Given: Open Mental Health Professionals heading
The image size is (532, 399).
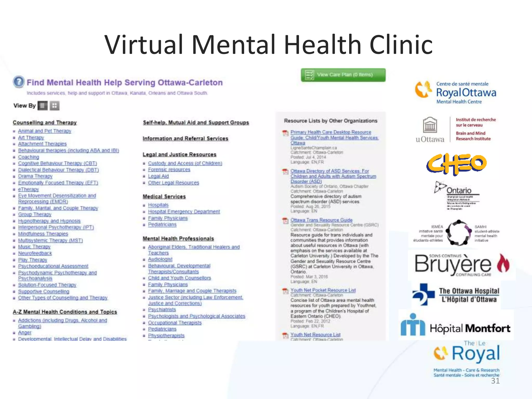Looking at the screenshot, I should [x=178, y=238].
